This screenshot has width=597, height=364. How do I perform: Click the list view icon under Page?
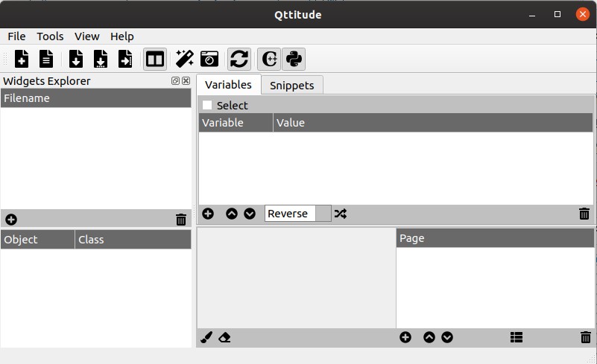pyautogui.click(x=517, y=337)
